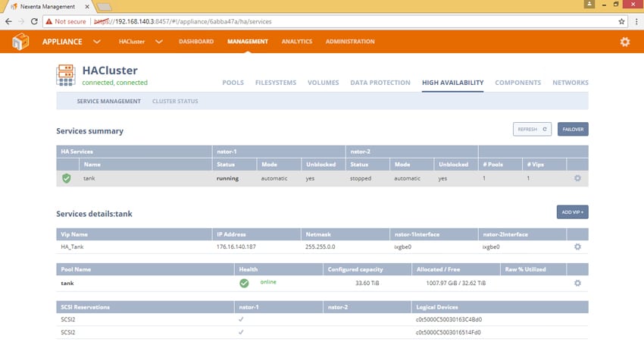This screenshot has width=644, height=342.
Task: Click the nstor-1Interface ixgbe0 cell
Action: (x=402, y=246)
